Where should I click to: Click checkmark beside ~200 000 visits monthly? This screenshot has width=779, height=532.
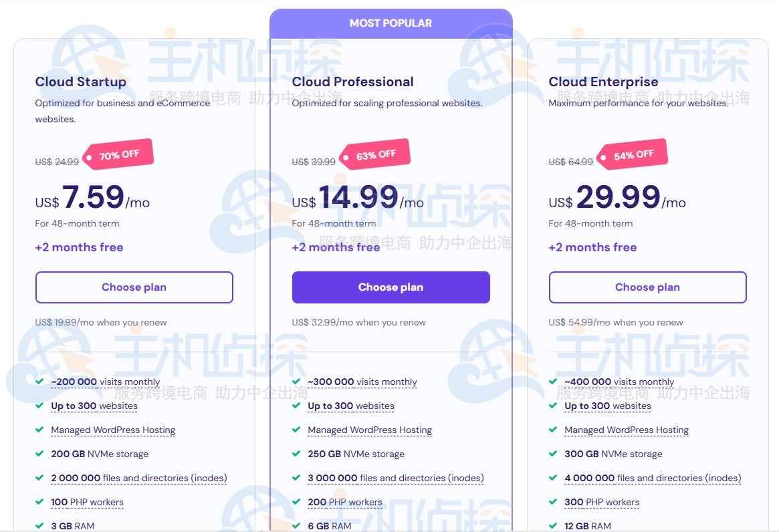click(38, 382)
